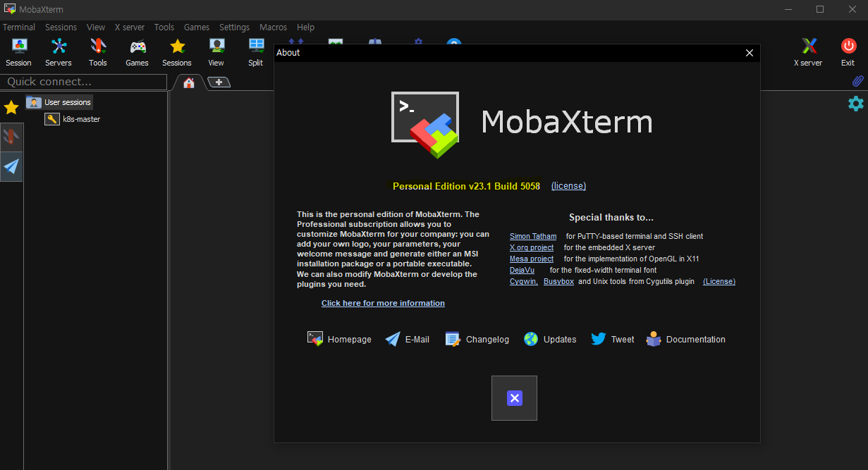Click the Personal Edition v23.1 Build text
Screen dimensions: 868x470
(x=466, y=186)
